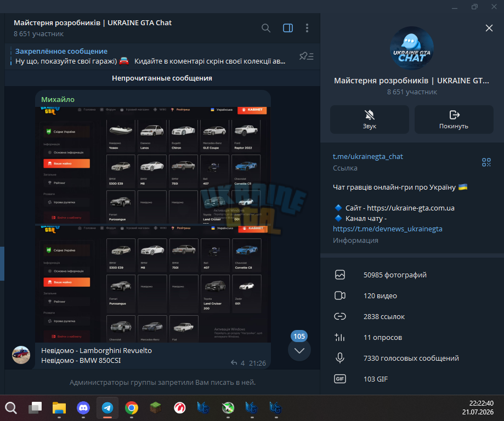Open Windows search from the taskbar
Screen dimensions: 504x421
pyautogui.click(x=11, y=408)
